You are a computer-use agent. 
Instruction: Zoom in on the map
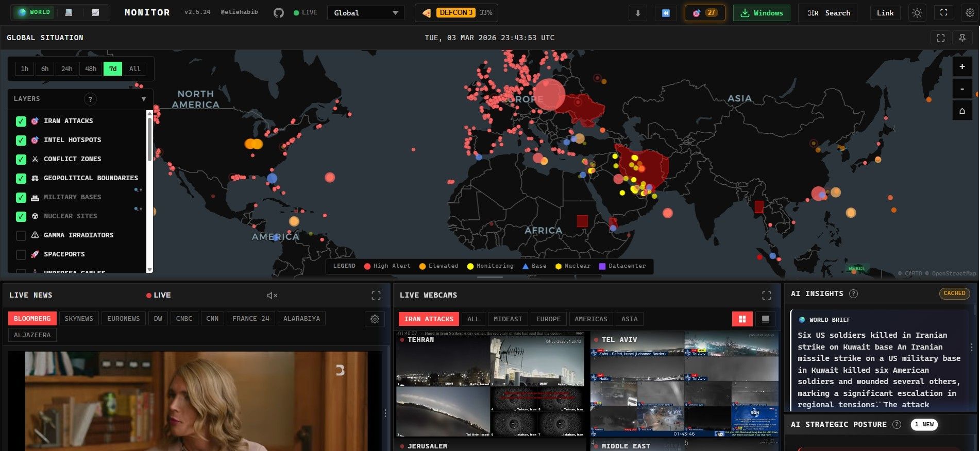962,66
